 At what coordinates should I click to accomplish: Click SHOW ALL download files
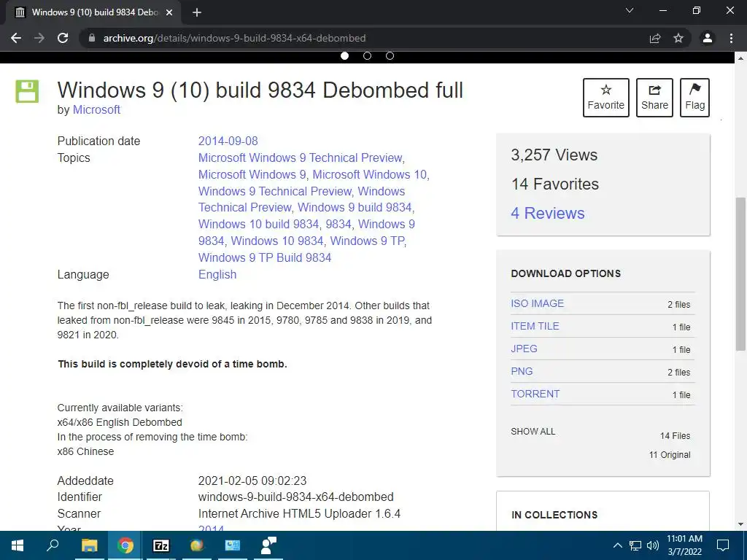pyautogui.click(x=533, y=432)
